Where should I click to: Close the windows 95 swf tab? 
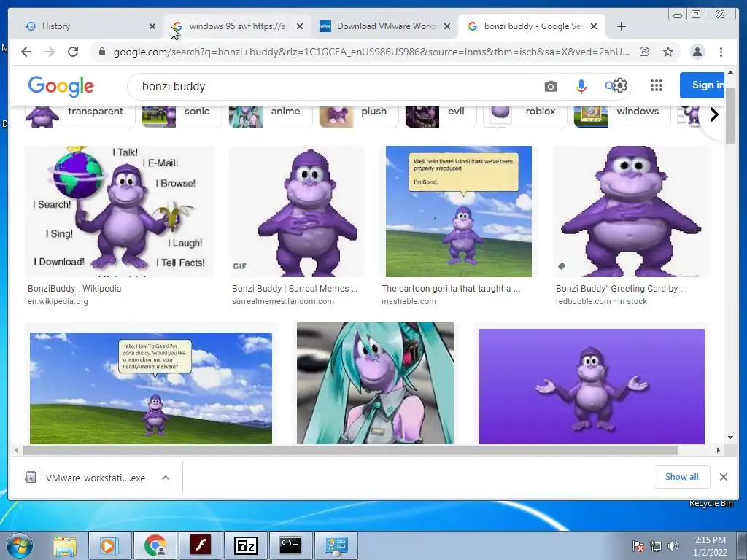pos(300,26)
